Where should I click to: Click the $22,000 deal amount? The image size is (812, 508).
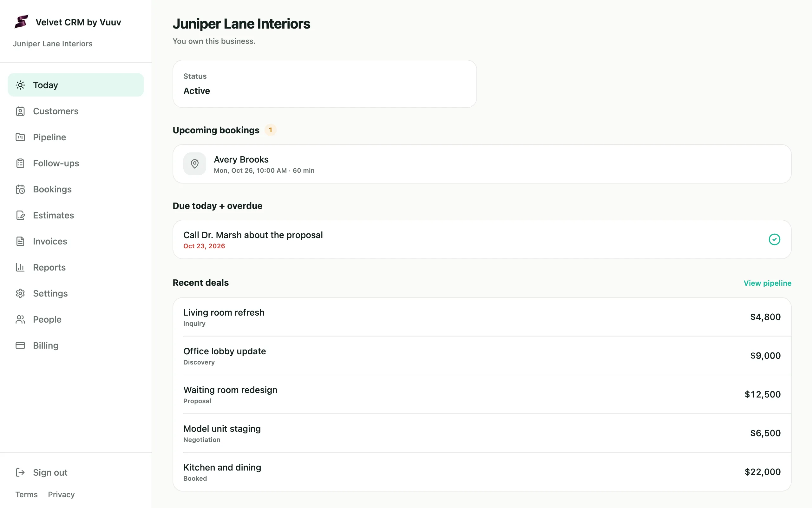point(762,472)
